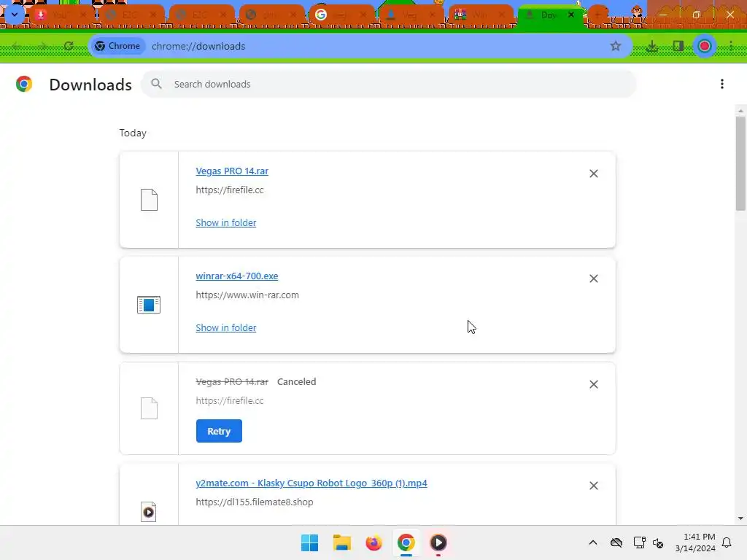Open the y2mate Klasky Csupo mp4 link
This screenshot has width=747, height=560.
tap(311, 483)
